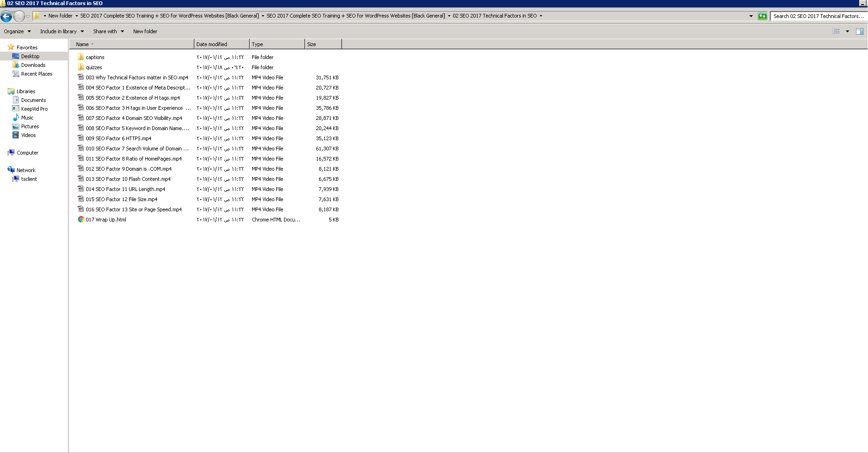Click the New folder toolbar button

[145, 31]
